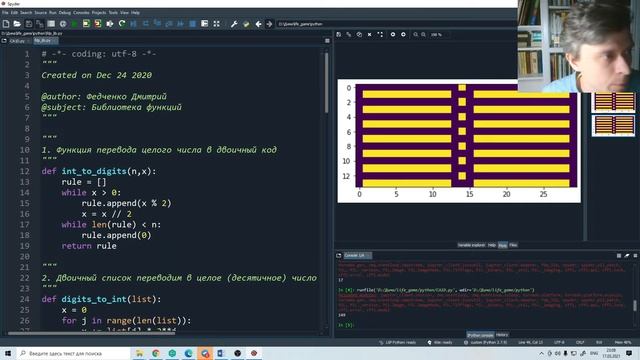Copy plot to clipboard icon
Viewport: 640px width, 360px height.
click(359, 35)
